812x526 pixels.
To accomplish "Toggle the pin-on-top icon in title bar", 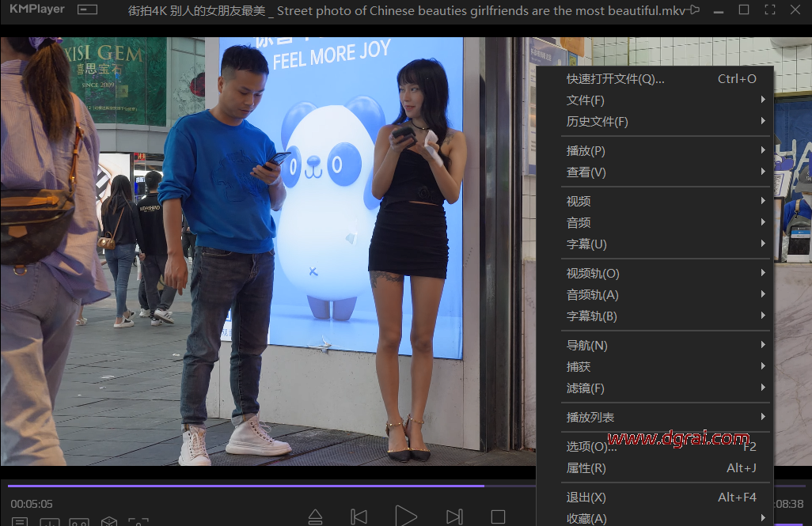I will [694, 10].
